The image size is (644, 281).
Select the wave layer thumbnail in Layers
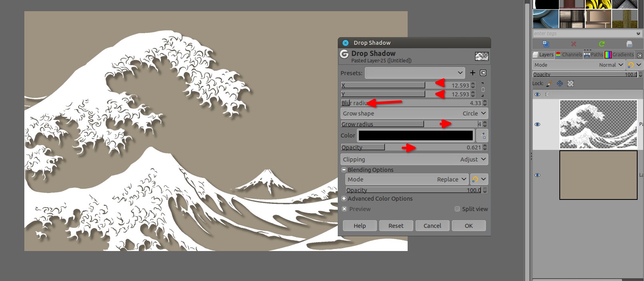[x=598, y=124]
